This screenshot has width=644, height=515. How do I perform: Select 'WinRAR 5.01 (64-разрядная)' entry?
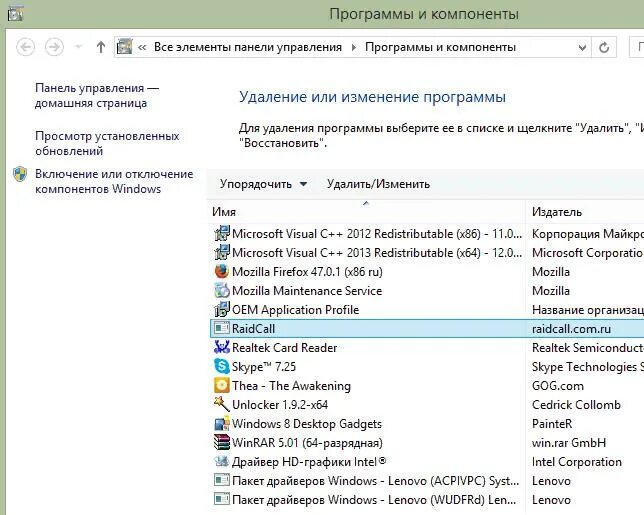307,443
